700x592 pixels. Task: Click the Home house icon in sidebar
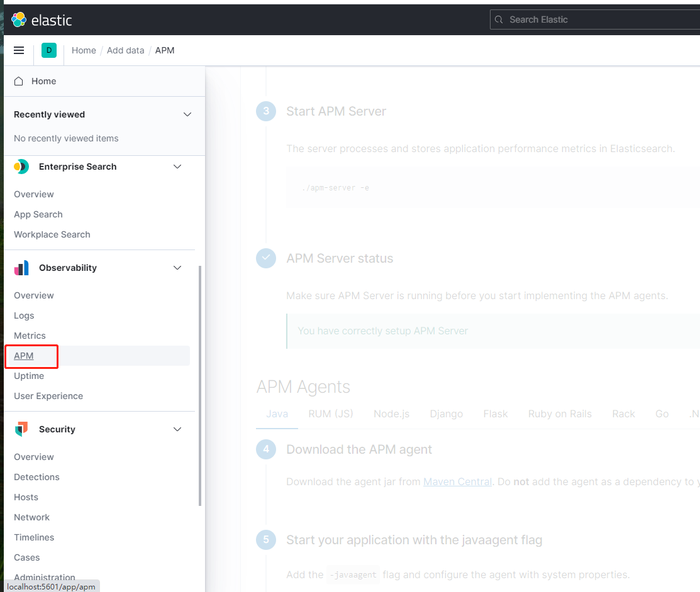(x=18, y=81)
